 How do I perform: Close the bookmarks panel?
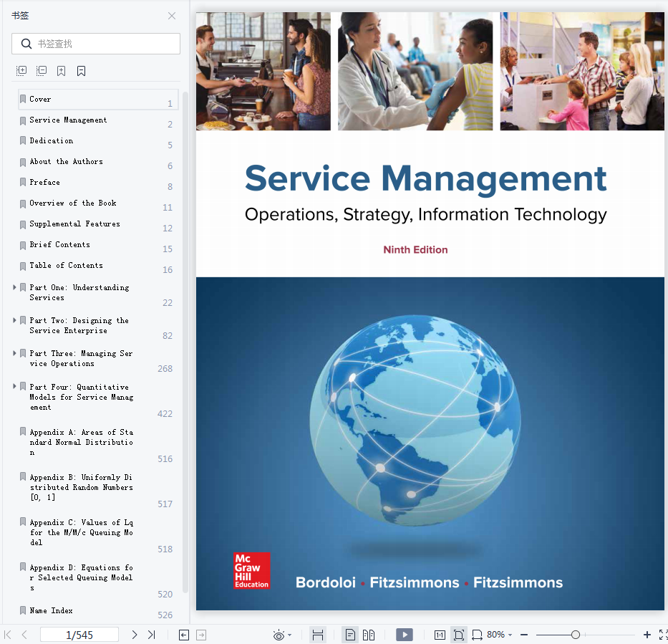pos(172,16)
